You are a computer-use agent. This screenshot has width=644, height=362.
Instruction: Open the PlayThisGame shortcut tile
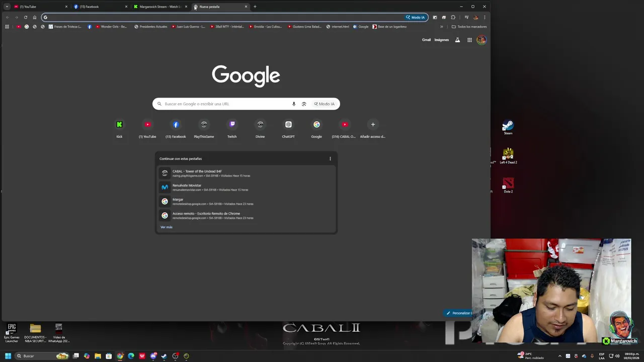[x=204, y=129]
